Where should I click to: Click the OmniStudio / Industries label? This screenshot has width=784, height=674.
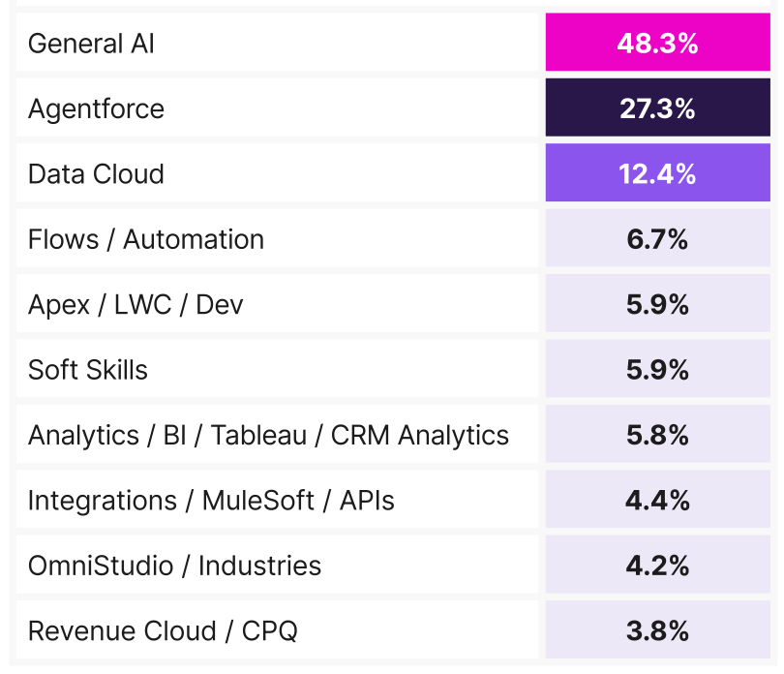pos(174,566)
